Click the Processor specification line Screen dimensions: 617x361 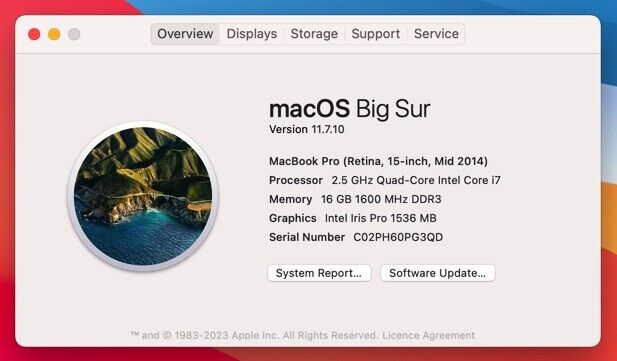tap(385, 180)
